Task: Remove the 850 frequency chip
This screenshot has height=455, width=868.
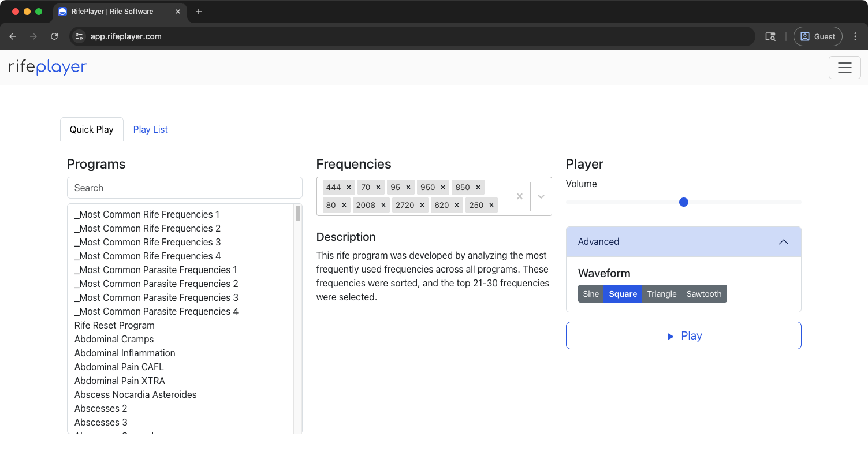Action: click(478, 187)
